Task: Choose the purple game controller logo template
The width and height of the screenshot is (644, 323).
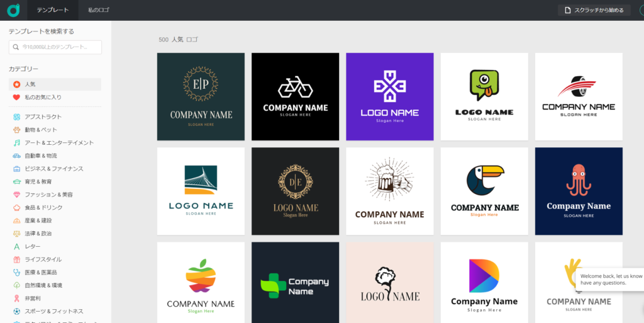Action: point(389,96)
